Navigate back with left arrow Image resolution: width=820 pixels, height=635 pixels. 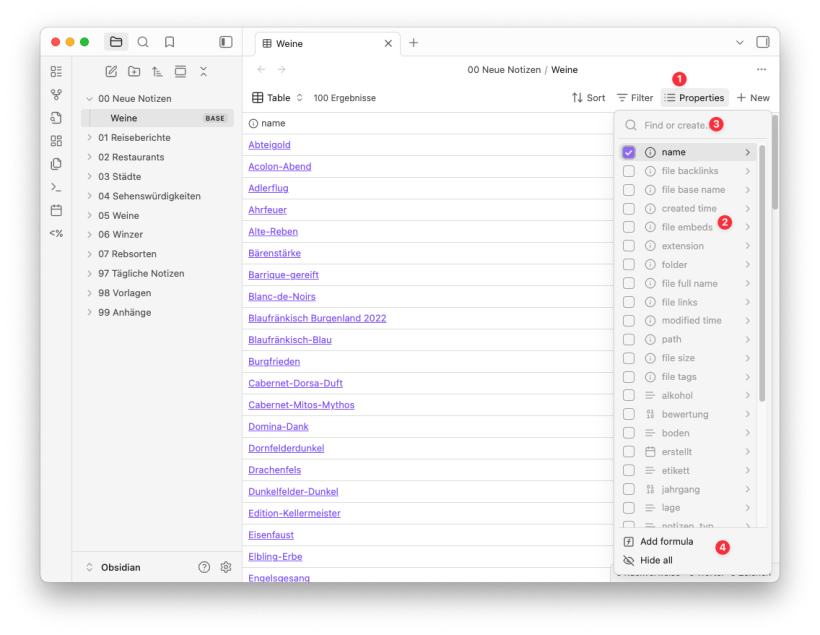pos(261,70)
